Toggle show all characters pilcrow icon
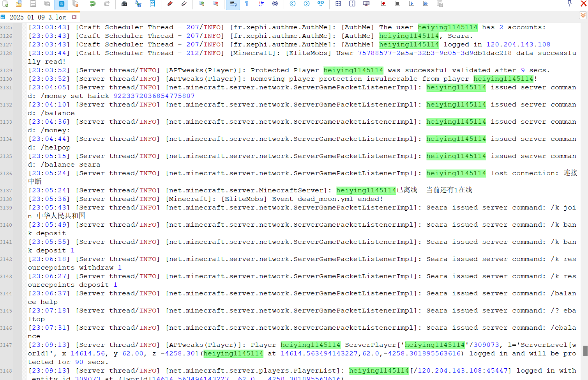This screenshot has height=380, width=588. (247, 4)
